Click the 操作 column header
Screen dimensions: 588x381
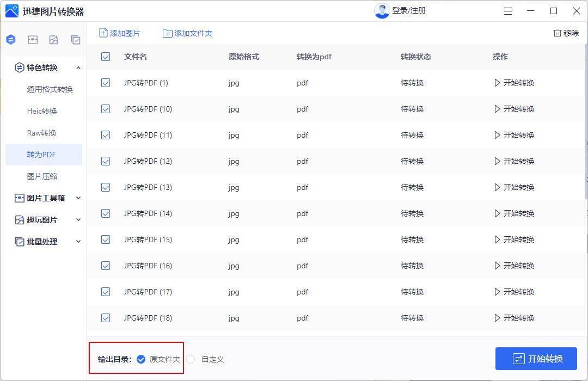[500, 57]
